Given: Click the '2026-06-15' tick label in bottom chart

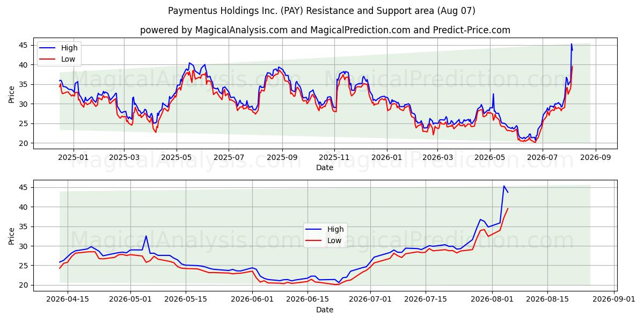Looking at the screenshot, I should [x=308, y=299].
